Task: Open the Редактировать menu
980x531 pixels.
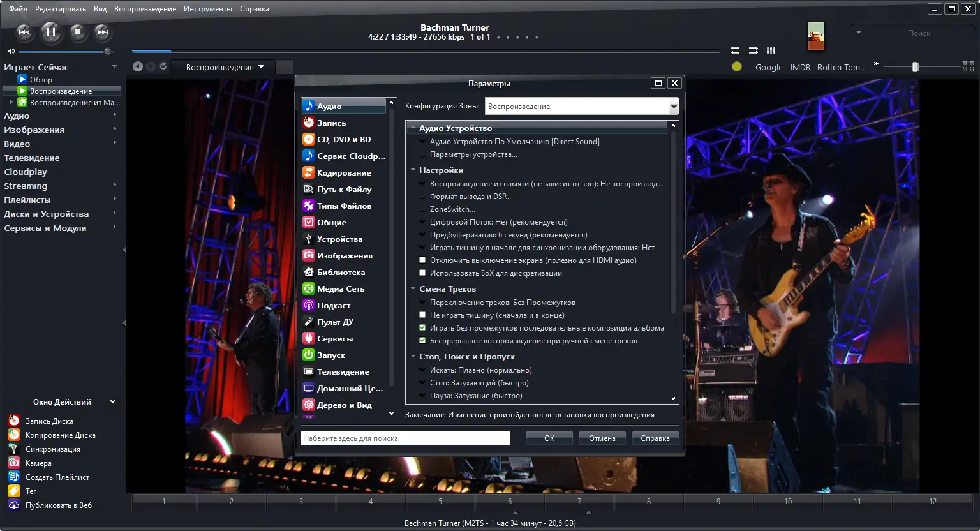Action: click(61, 9)
